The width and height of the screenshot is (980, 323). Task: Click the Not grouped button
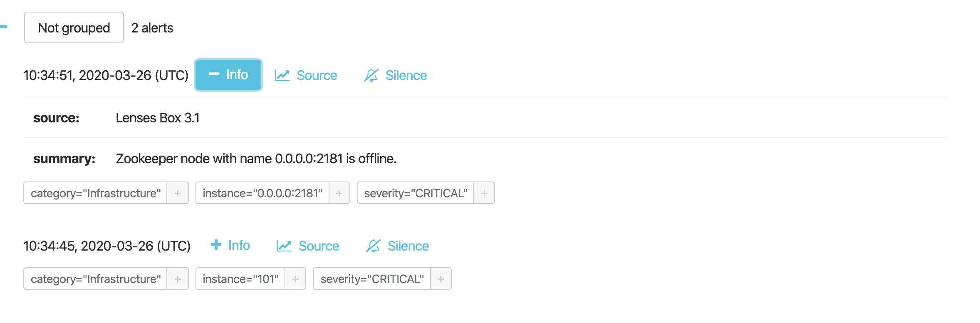[74, 27]
